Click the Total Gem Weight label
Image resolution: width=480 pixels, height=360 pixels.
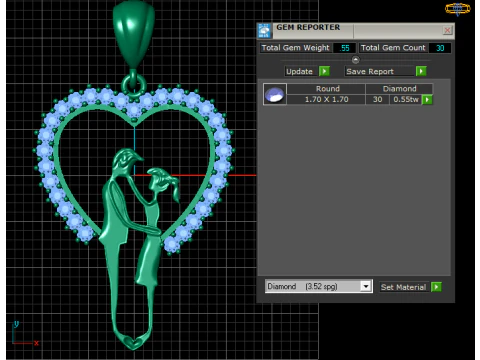(x=296, y=48)
